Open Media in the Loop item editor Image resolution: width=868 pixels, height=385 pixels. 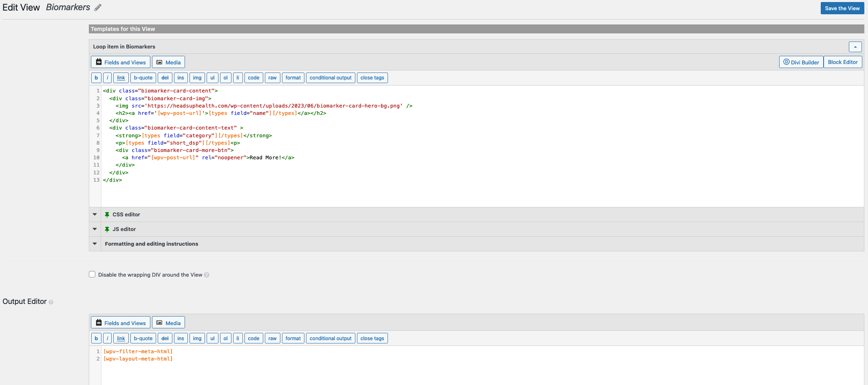point(169,62)
